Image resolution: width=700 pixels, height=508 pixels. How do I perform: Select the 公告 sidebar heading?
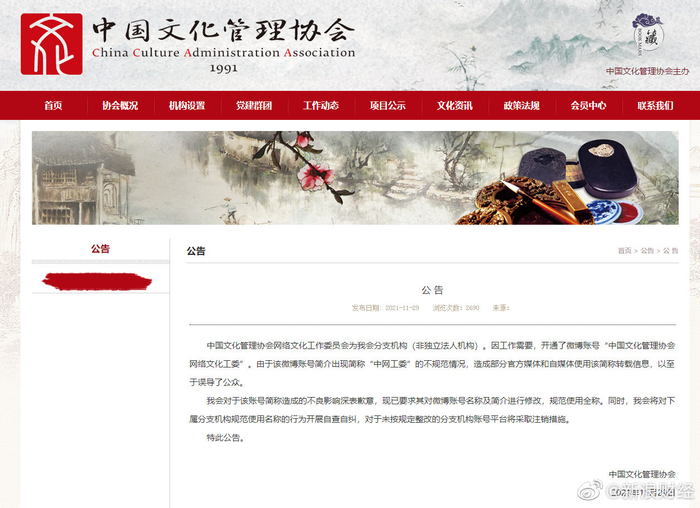(x=100, y=249)
